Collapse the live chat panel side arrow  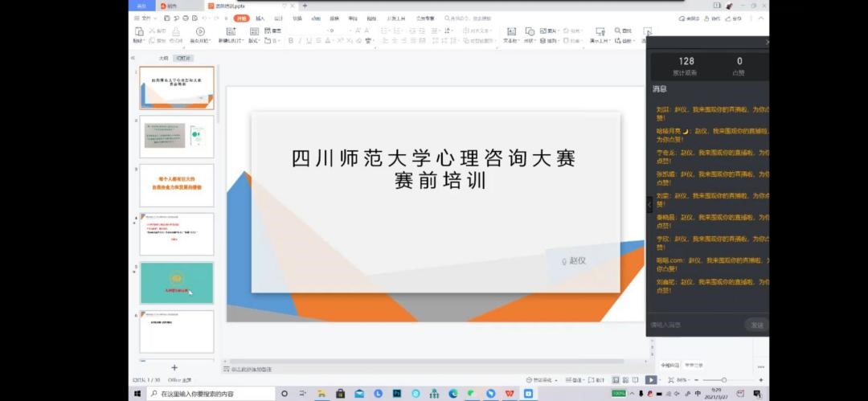649,205
